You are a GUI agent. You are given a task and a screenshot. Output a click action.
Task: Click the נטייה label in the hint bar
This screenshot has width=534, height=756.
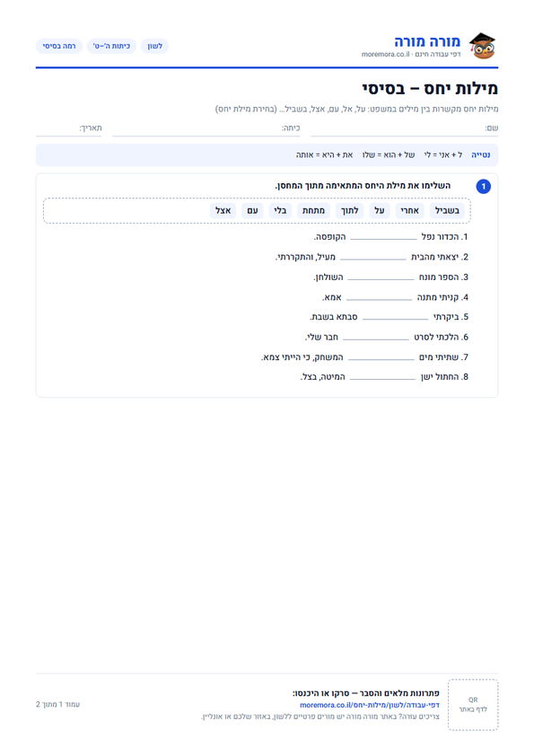[x=480, y=154]
